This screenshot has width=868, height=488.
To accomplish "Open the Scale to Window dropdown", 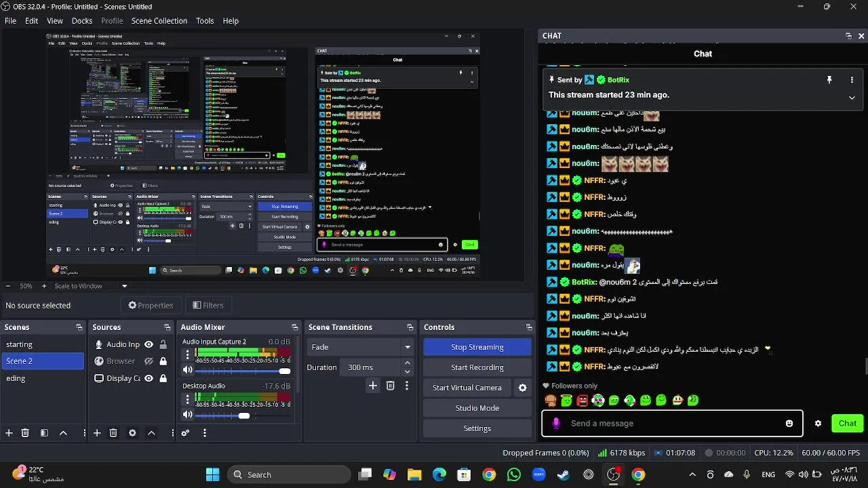I will [91, 286].
